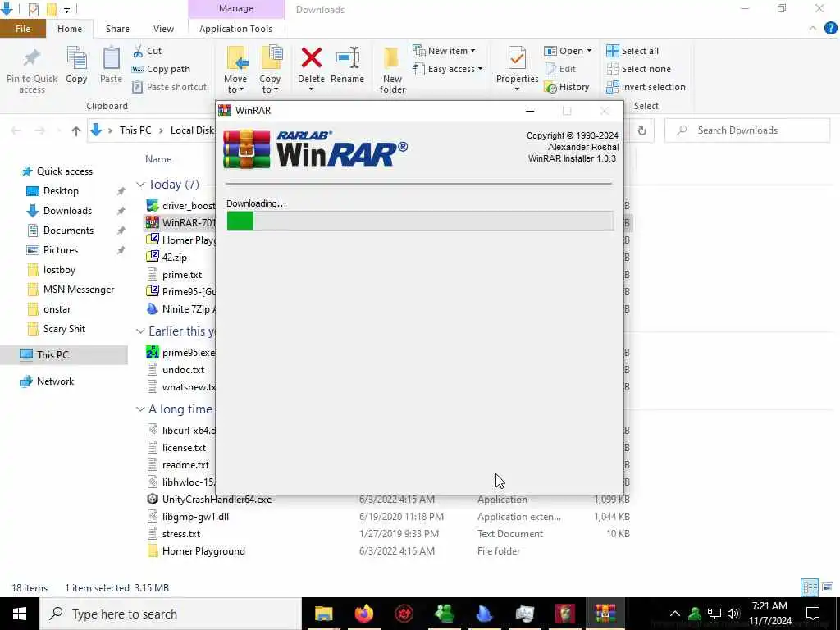Collapse the Earlier this year group
Image resolution: width=840 pixels, height=630 pixels.
140,331
